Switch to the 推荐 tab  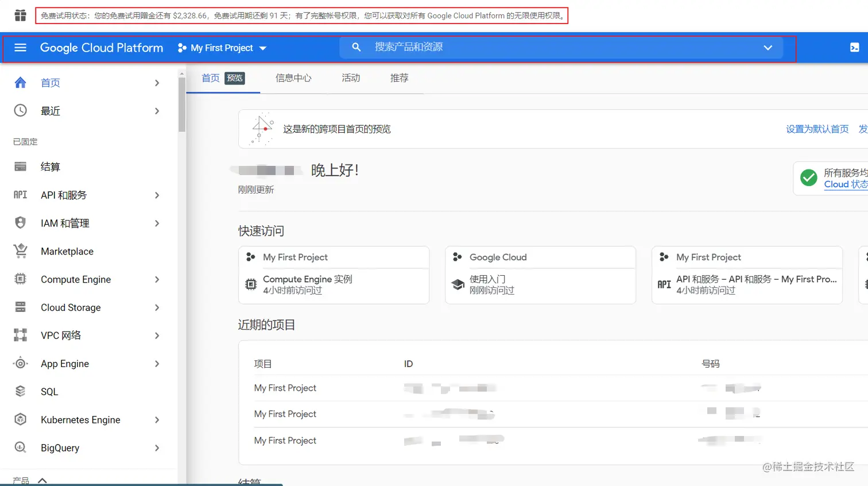click(x=399, y=78)
